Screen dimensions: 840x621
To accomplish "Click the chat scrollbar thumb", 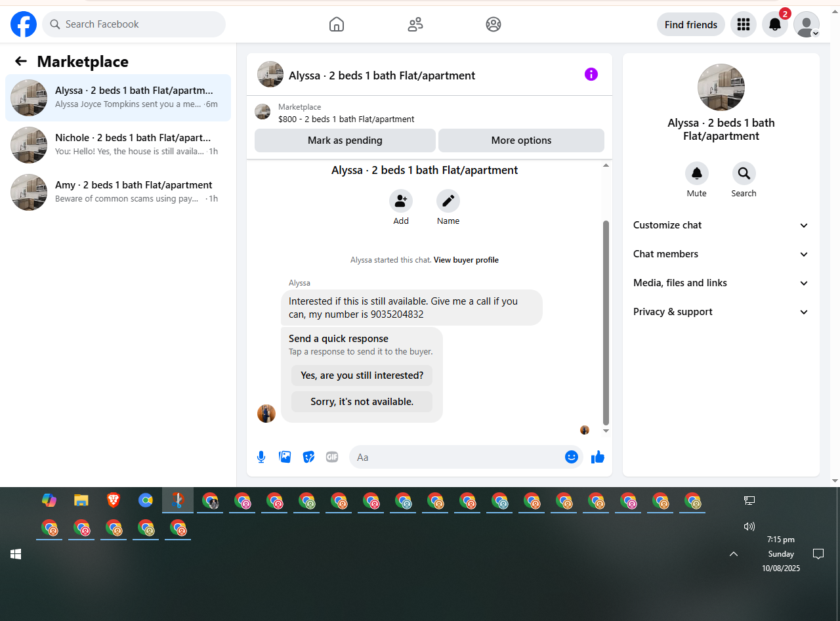I will coord(606,323).
